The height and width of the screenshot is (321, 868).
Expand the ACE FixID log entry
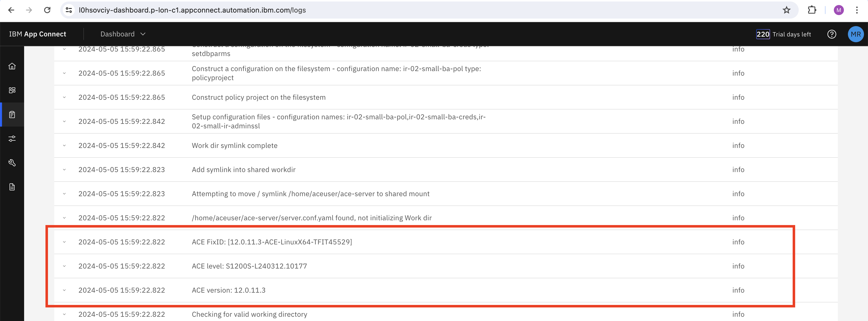(x=64, y=242)
